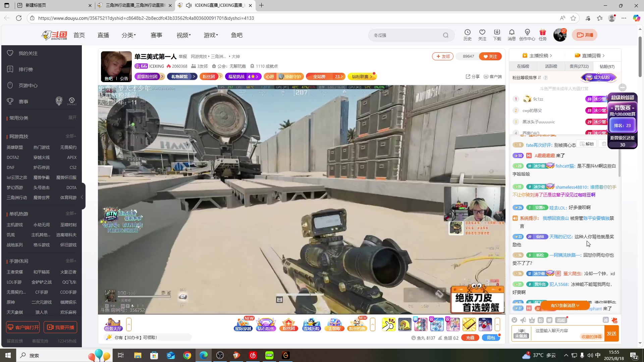
Task: Click the 成为钻粉 button
Action: tap(599, 77)
